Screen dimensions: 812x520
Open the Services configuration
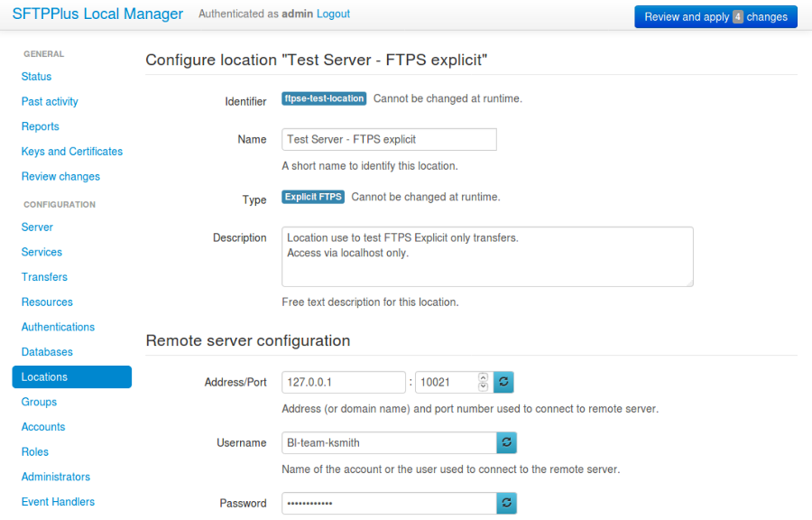coord(41,252)
